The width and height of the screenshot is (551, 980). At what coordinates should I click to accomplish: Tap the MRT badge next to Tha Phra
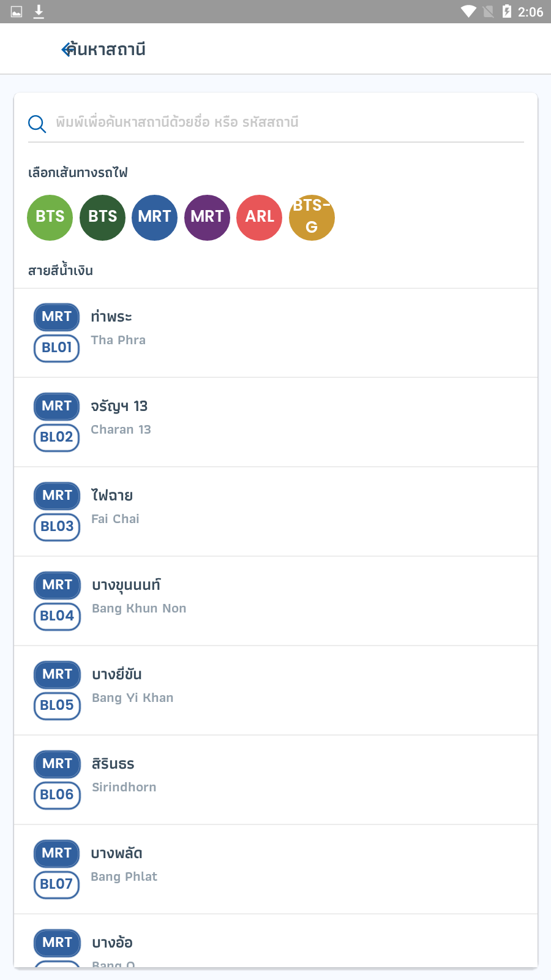[56, 317]
